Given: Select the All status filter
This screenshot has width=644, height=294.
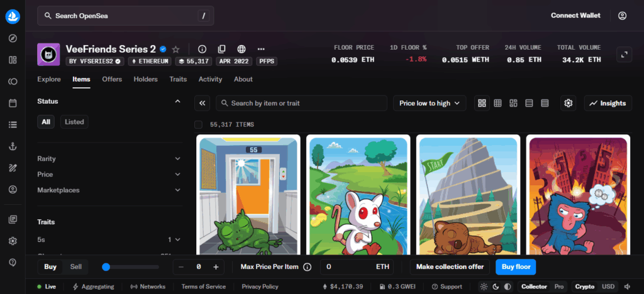Looking at the screenshot, I should click(x=46, y=122).
